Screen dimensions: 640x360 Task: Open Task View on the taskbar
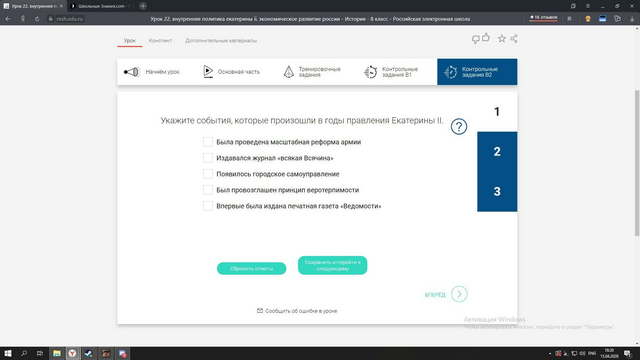point(40,353)
